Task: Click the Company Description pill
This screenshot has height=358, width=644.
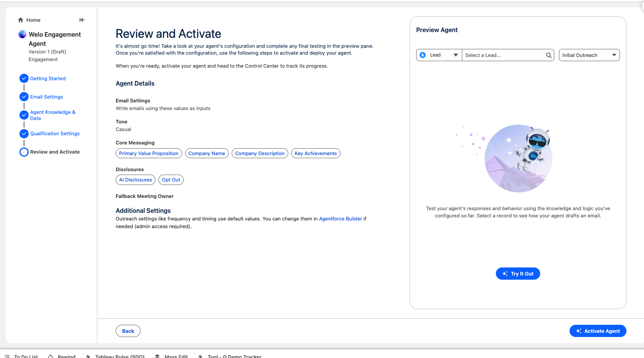Action: [x=260, y=153]
